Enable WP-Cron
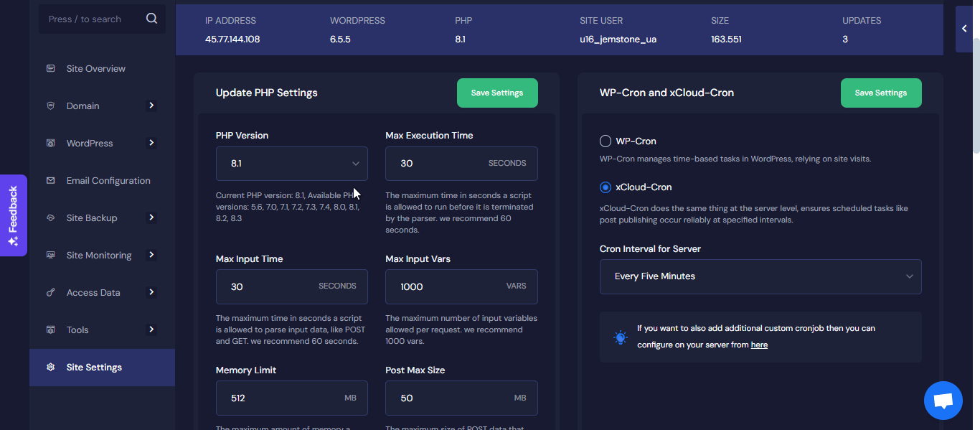The height and width of the screenshot is (430, 980). point(605,141)
